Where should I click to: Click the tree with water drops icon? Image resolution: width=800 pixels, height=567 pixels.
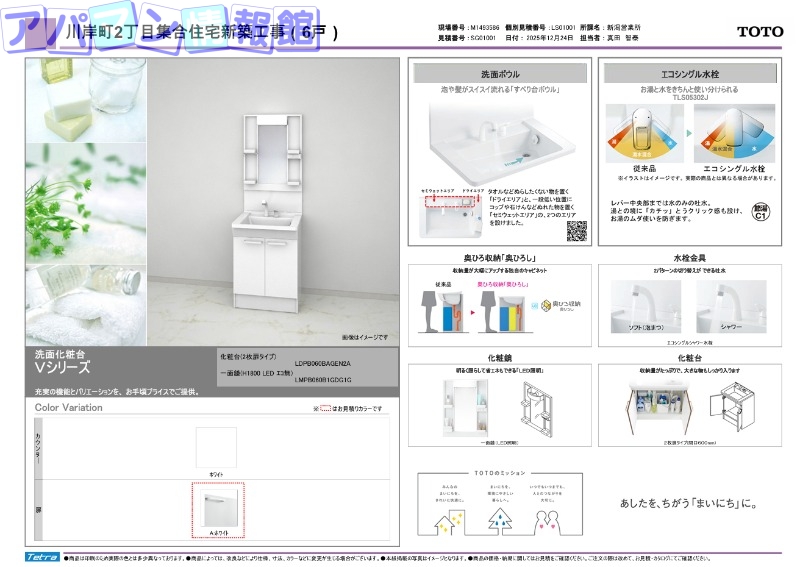[x=500, y=521]
